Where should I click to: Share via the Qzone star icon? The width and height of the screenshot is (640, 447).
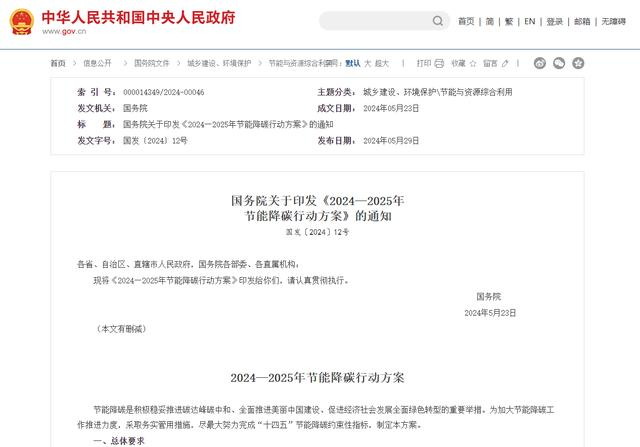coord(578,63)
